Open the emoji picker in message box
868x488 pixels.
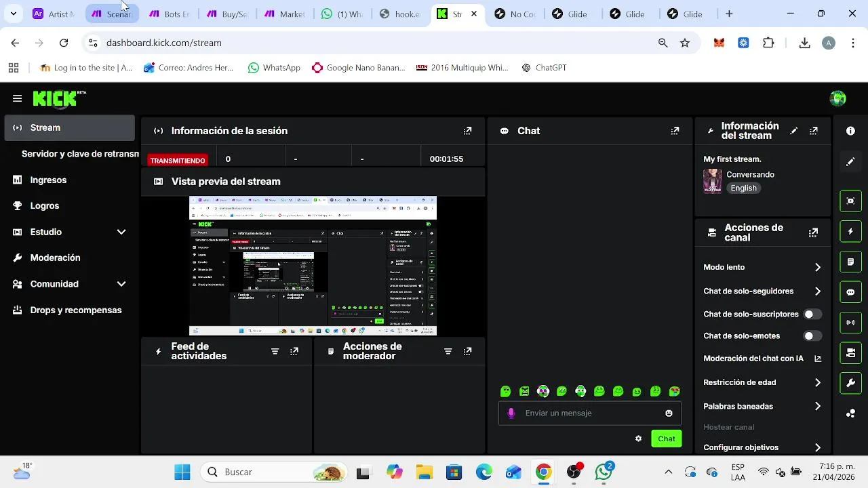(x=669, y=413)
